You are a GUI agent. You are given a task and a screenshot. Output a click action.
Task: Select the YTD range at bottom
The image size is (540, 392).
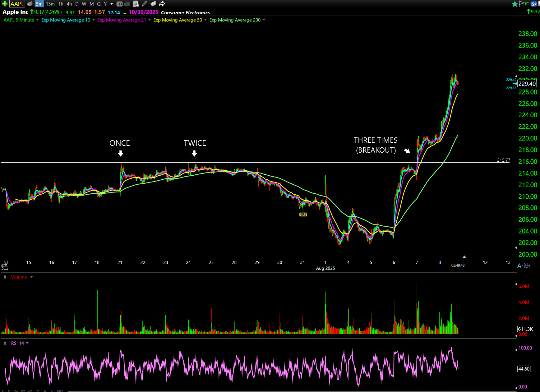[x=16, y=391]
